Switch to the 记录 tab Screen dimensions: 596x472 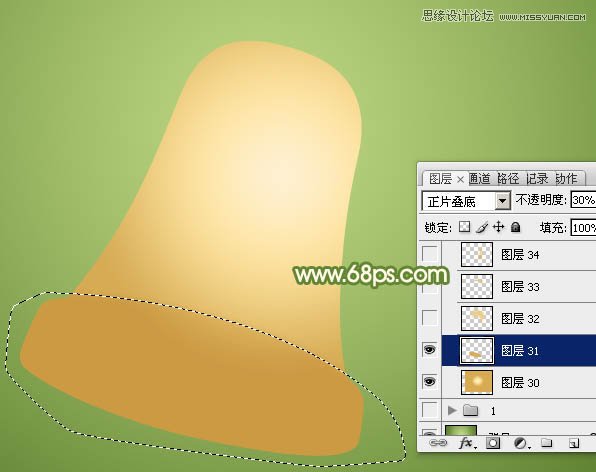click(x=537, y=179)
